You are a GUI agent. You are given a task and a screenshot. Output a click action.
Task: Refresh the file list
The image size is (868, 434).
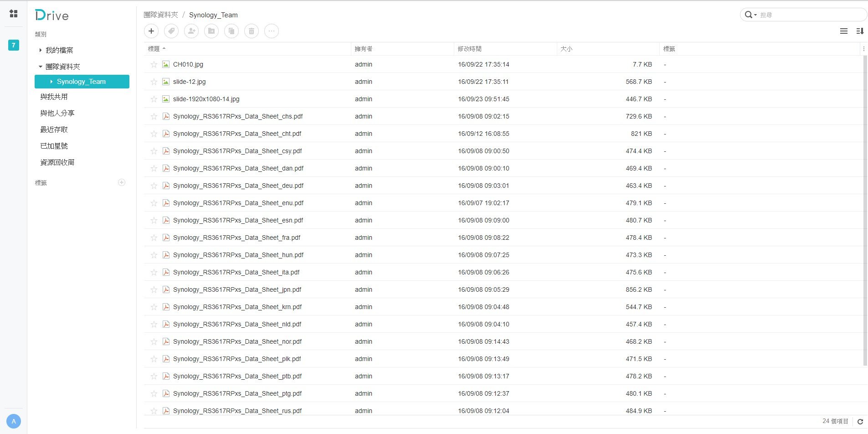click(860, 422)
